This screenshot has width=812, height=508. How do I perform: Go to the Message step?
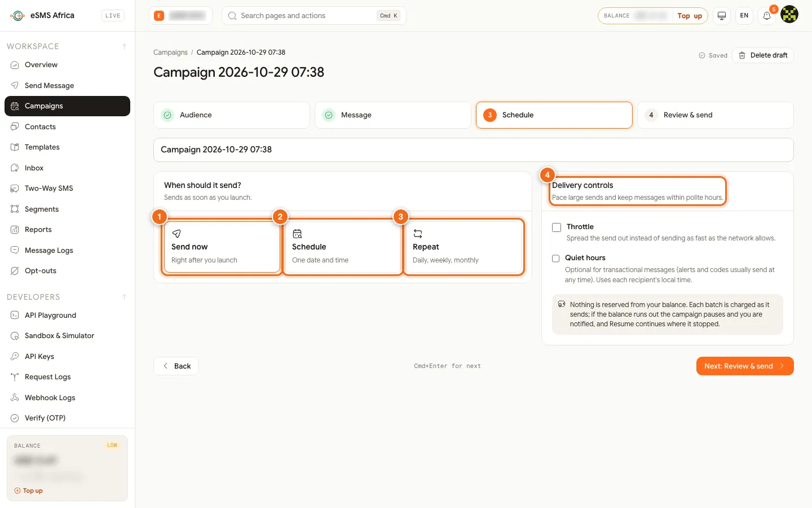[x=393, y=115]
